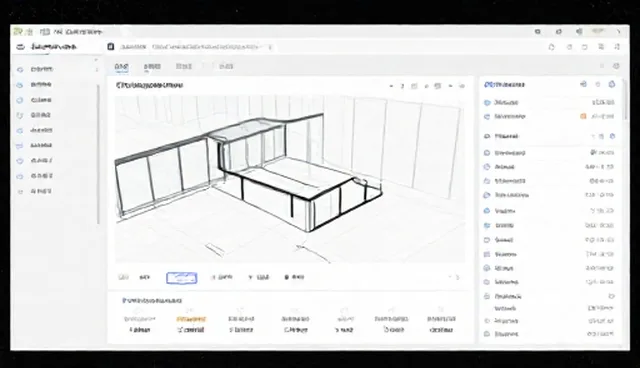Click the orange-highlighted item in the bottom panel
The image size is (640, 368).
click(191, 319)
